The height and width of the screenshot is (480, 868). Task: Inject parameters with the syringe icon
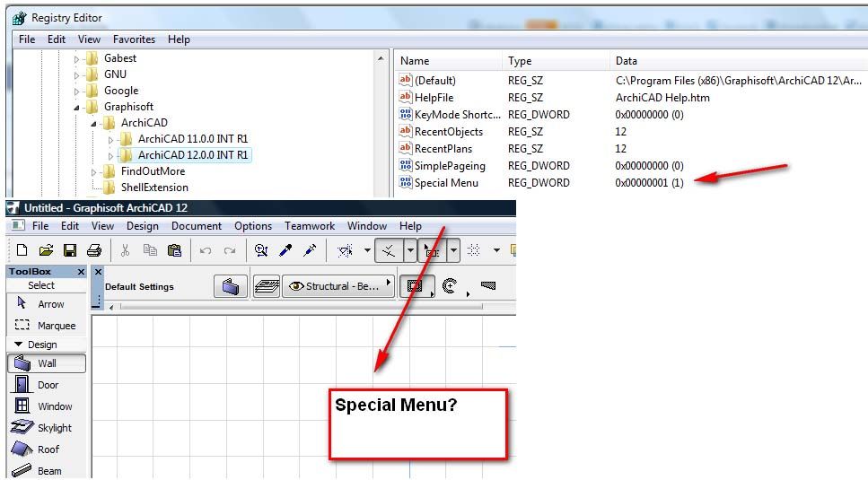(310, 250)
